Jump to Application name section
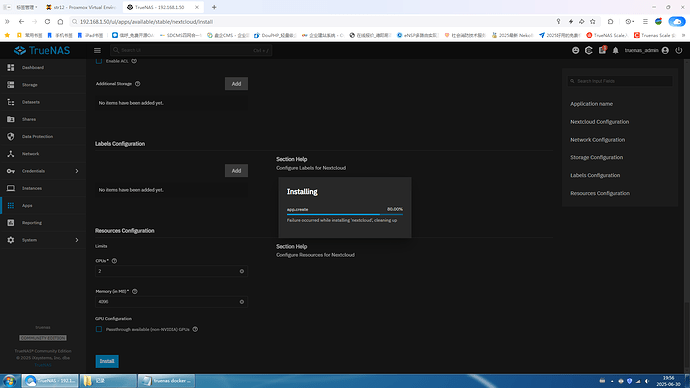Viewport: 690px width, 388px height. point(591,104)
